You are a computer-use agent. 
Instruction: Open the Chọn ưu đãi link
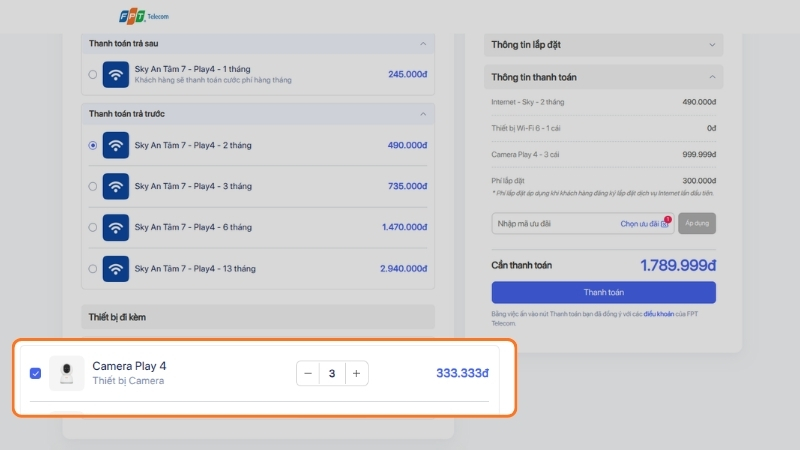pyautogui.click(x=639, y=223)
